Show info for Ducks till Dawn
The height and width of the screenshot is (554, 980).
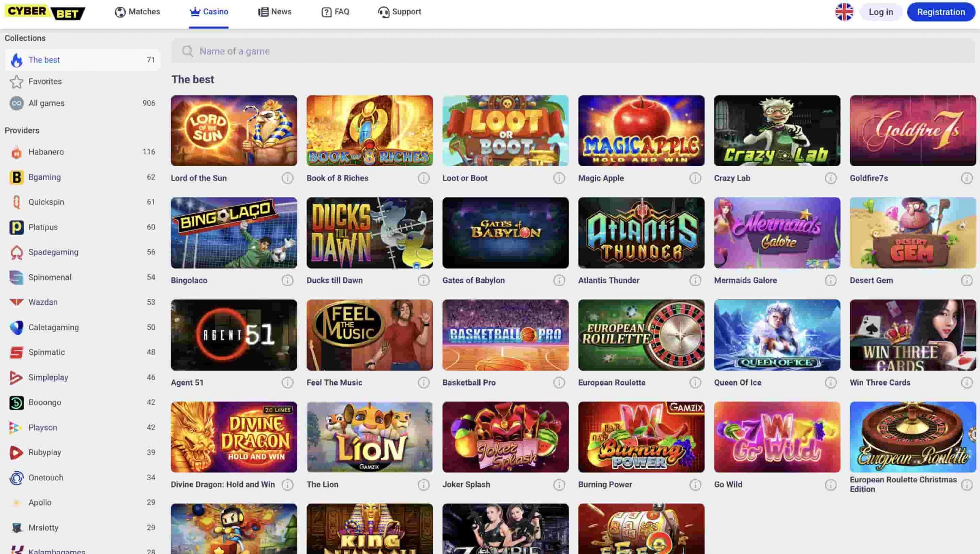[x=423, y=280]
